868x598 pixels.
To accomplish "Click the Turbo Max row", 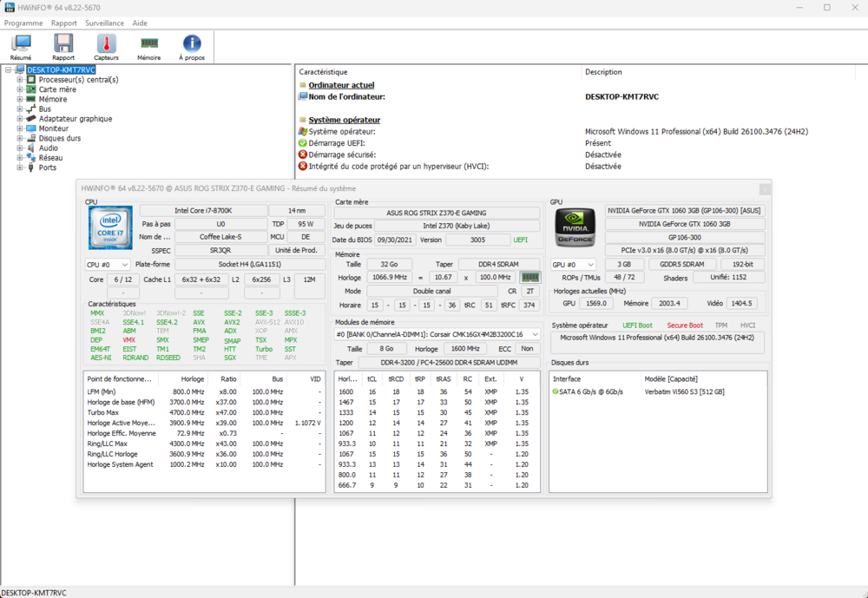I will coord(204,412).
